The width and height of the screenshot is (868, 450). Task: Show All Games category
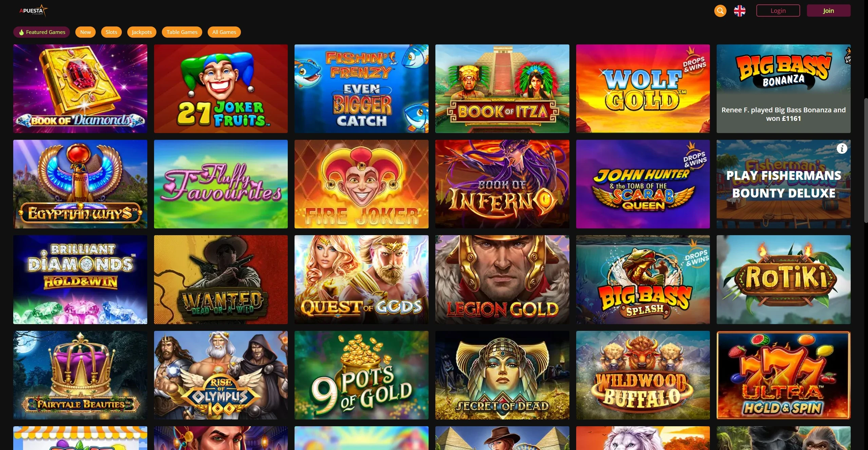pos(224,32)
